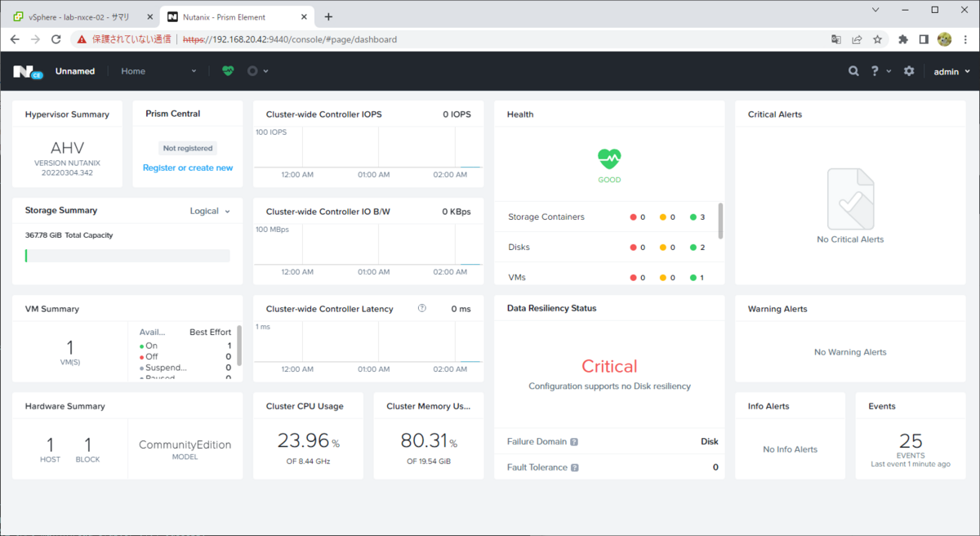Click the Fault Tolerance help icon
980x536 pixels.
575,468
